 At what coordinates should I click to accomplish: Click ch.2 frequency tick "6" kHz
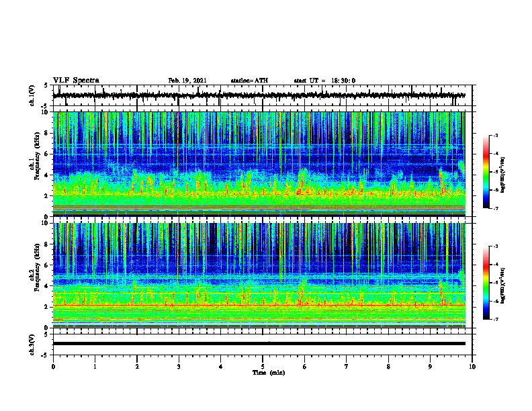point(47,265)
